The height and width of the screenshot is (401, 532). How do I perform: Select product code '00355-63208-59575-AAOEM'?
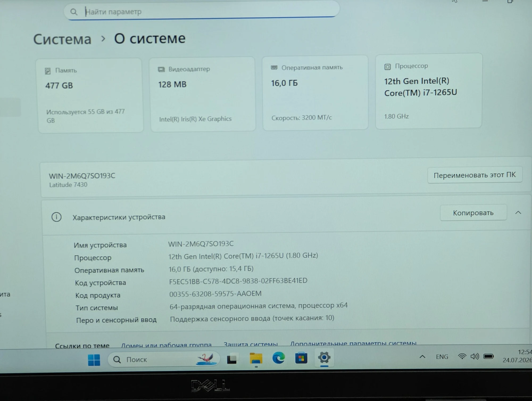215,294
